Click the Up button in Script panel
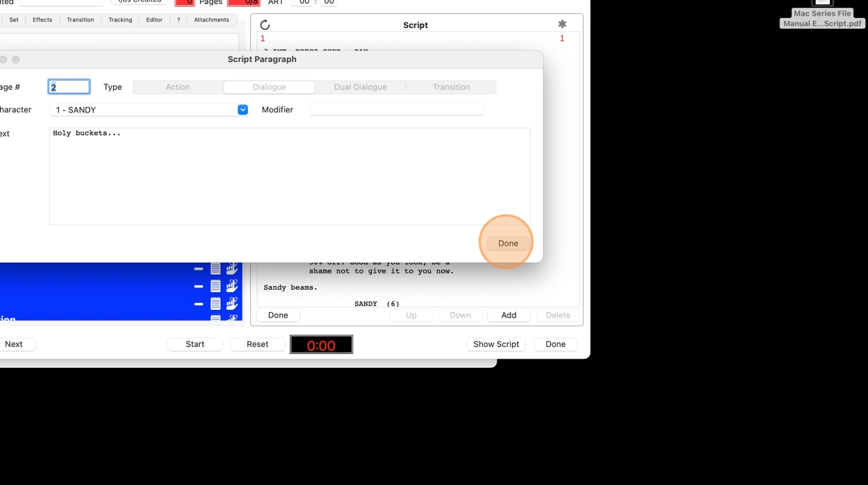The width and height of the screenshot is (868, 485). click(x=411, y=315)
